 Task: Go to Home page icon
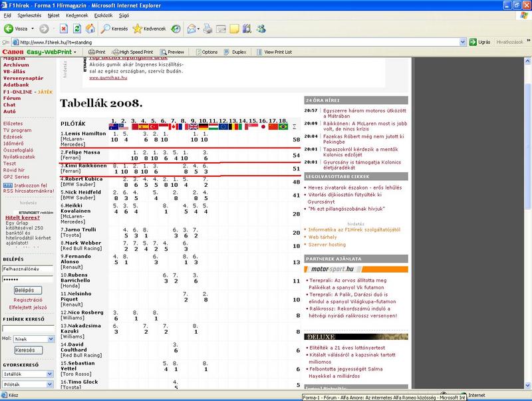90,29
